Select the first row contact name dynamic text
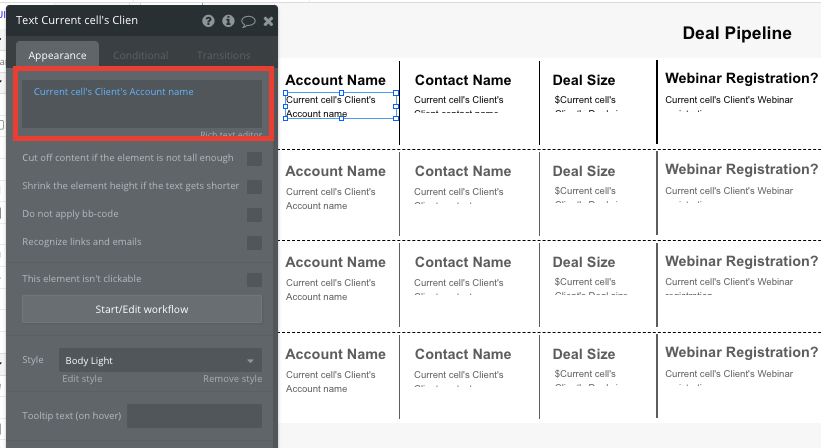The height and width of the screenshot is (448, 821). pyautogui.click(x=459, y=103)
